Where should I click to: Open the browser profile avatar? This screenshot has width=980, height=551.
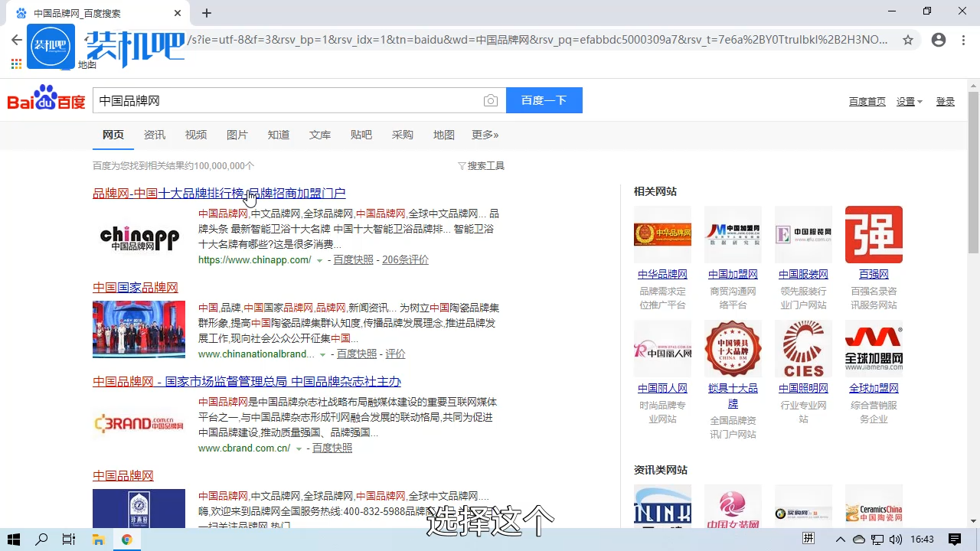pyautogui.click(x=939, y=40)
